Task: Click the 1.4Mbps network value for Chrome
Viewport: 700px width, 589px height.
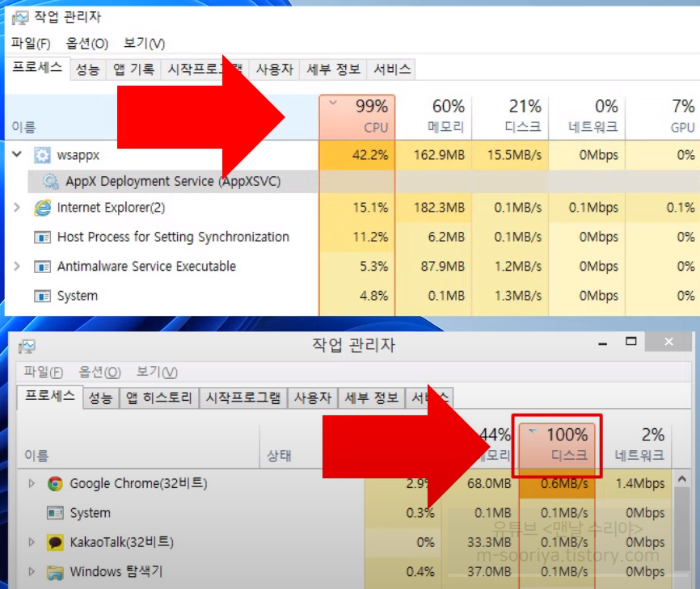Action: pyautogui.click(x=641, y=484)
